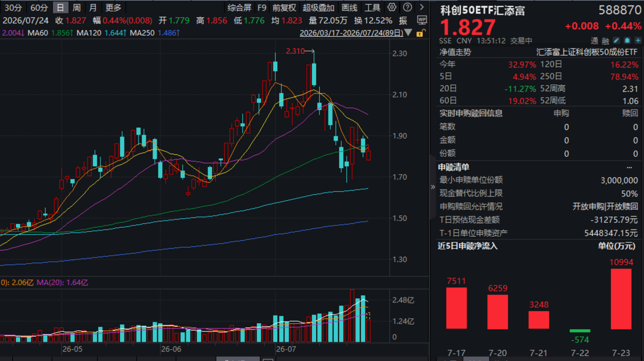Viewport: 644px width, 361px height.
Task: Open the pencil note icon beside 融
Action: coord(616,40)
